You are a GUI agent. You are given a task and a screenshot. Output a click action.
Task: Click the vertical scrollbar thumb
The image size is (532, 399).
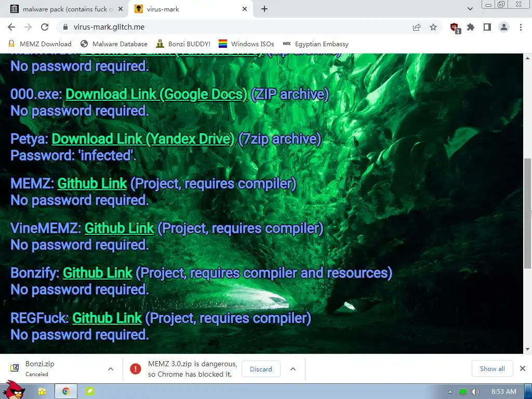(528, 214)
